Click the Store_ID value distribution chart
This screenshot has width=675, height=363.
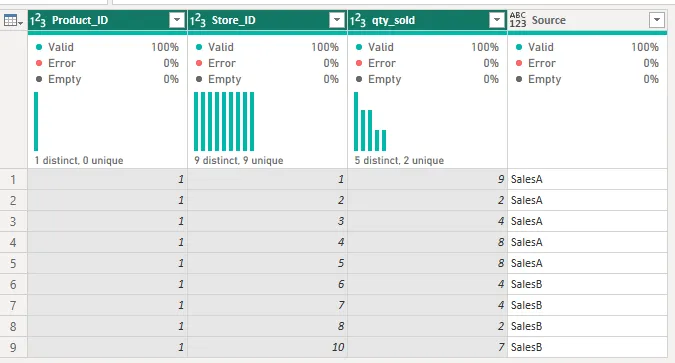(x=224, y=121)
